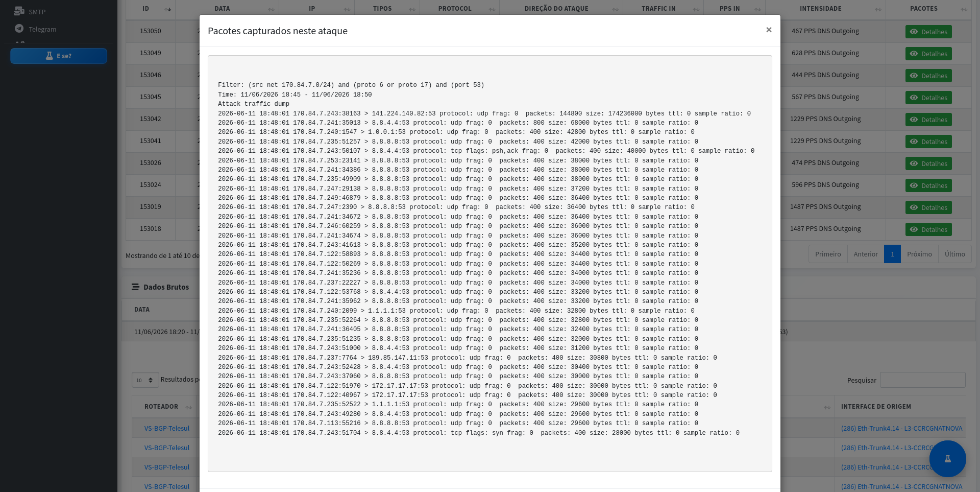Close the captured packets modal

pos(769,30)
